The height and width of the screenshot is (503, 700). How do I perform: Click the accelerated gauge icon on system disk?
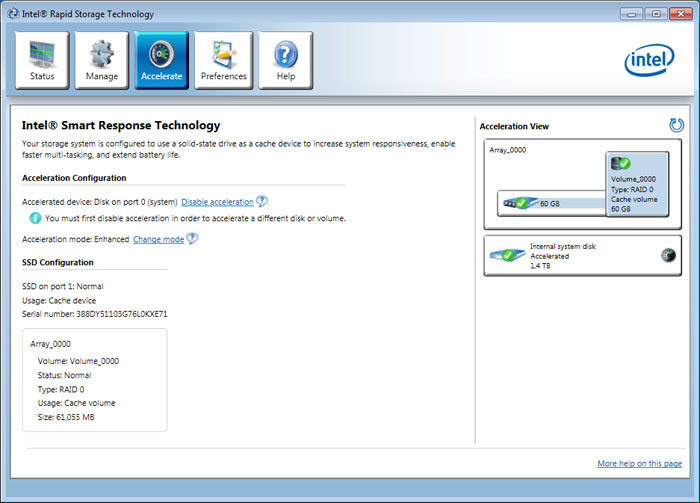668,255
